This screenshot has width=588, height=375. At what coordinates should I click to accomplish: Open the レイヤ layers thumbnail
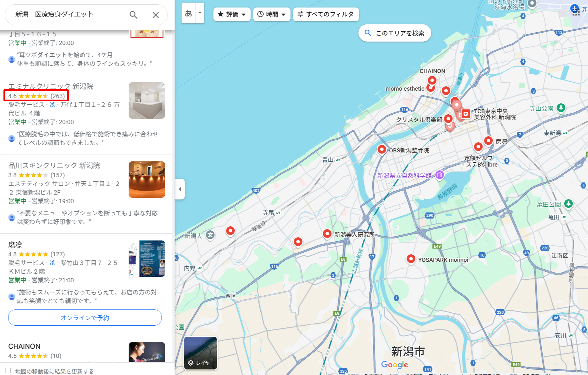click(201, 353)
